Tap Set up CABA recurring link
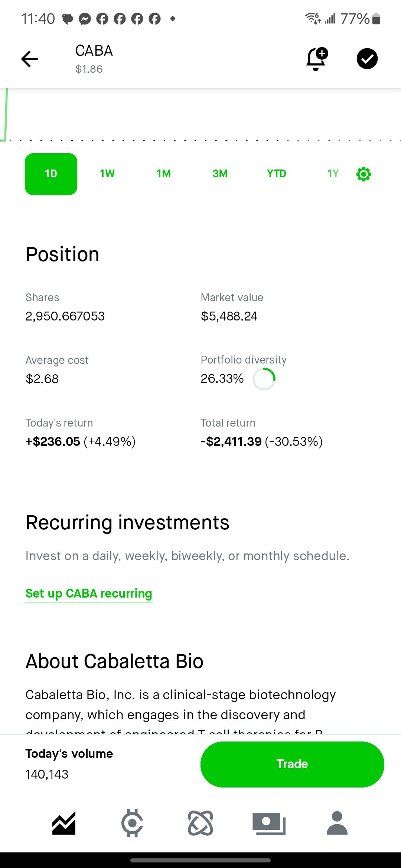Viewport: 401px width, 868px height. click(88, 594)
